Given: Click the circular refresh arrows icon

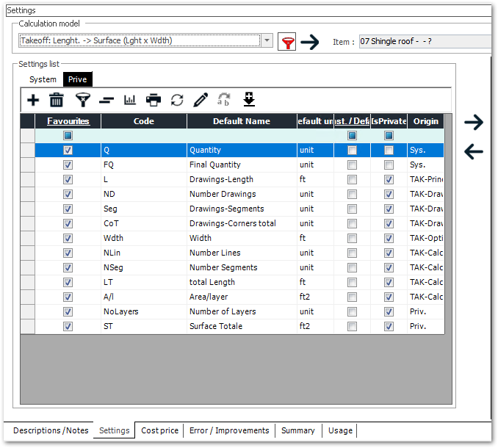Looking at the screenshot, I should [x=177, y=100].
